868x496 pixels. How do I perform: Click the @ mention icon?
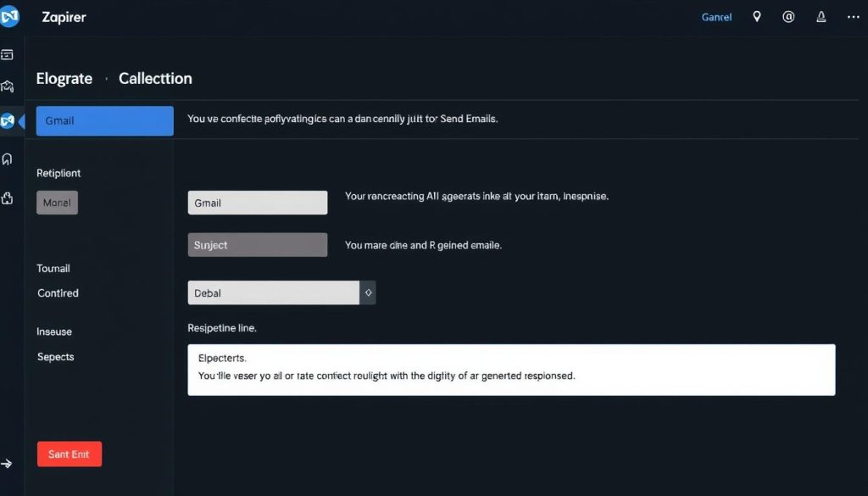pos(788,17)
